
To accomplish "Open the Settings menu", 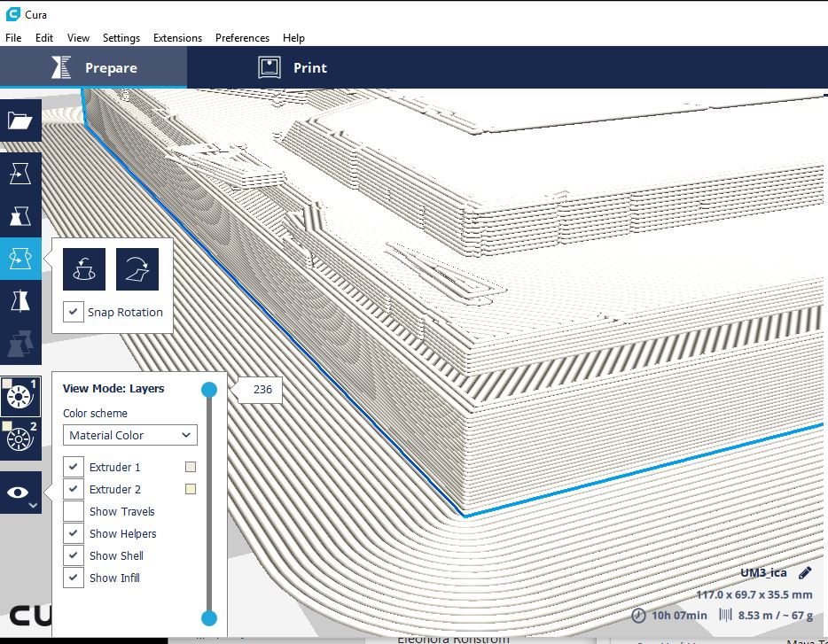I will (x=121, y=38).
